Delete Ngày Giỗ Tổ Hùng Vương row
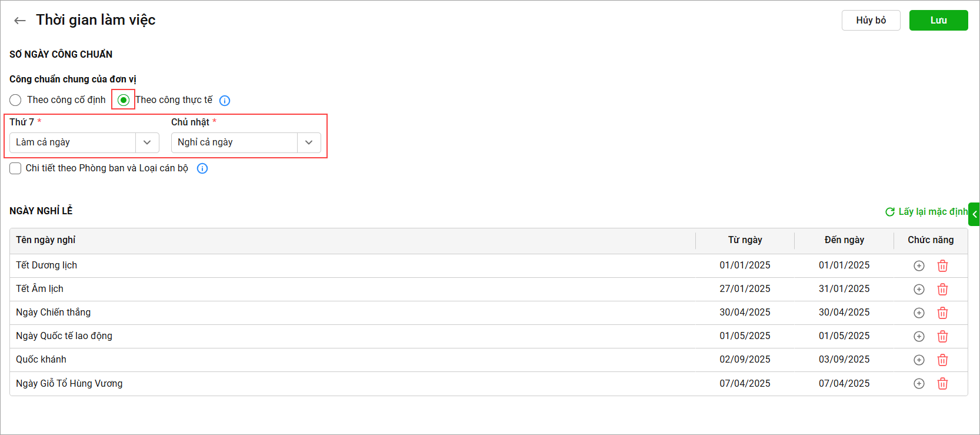This screenshot has height=435, width=980. point(942,384)
